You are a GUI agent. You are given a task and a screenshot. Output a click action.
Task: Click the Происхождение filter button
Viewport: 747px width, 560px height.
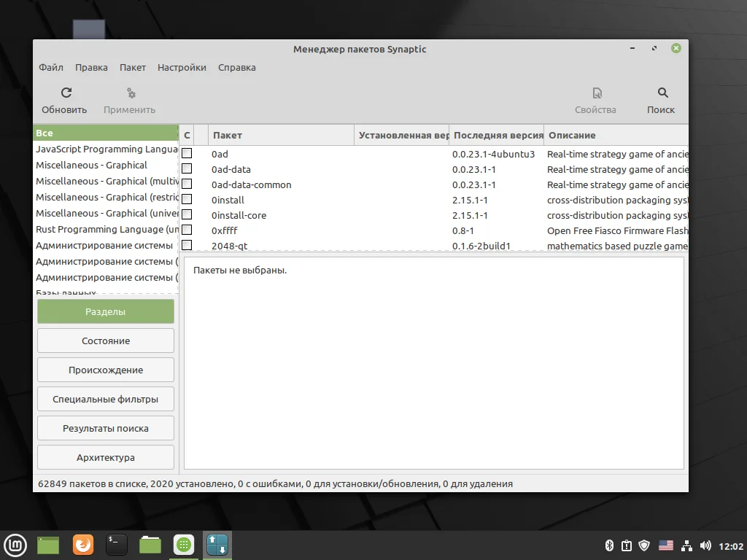pos(106,370)
